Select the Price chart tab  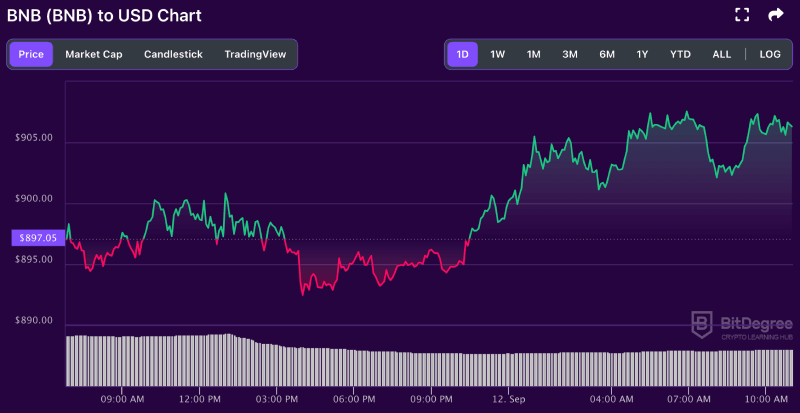31,54
